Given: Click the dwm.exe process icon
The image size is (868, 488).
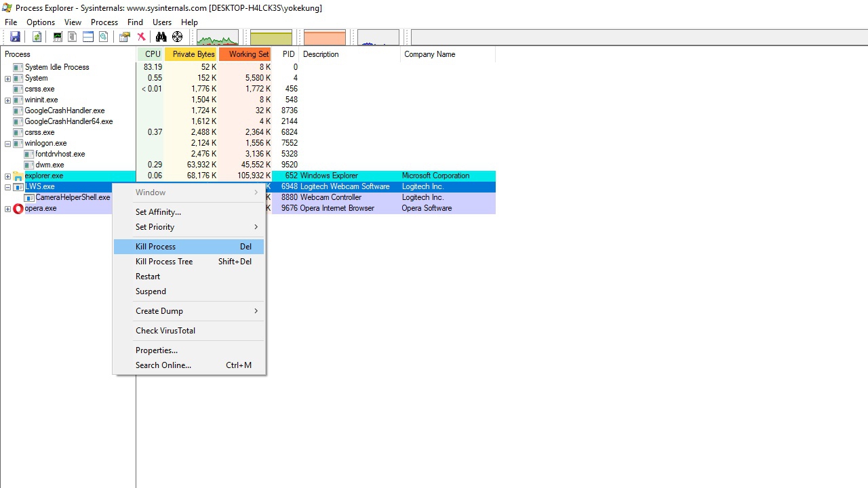Looking at the screenshot, I should point(29,165).
